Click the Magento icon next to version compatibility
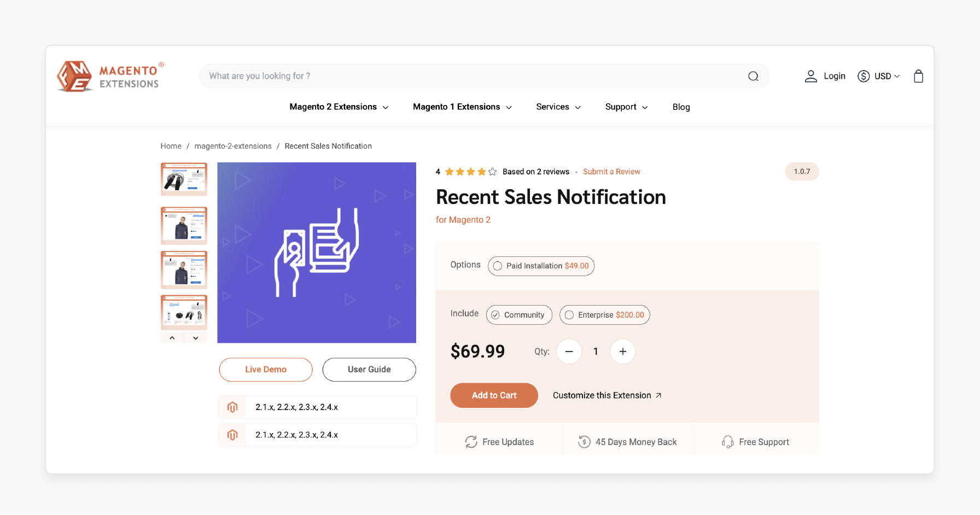Screen dimensions: 980x515 (x=232, y=407)
